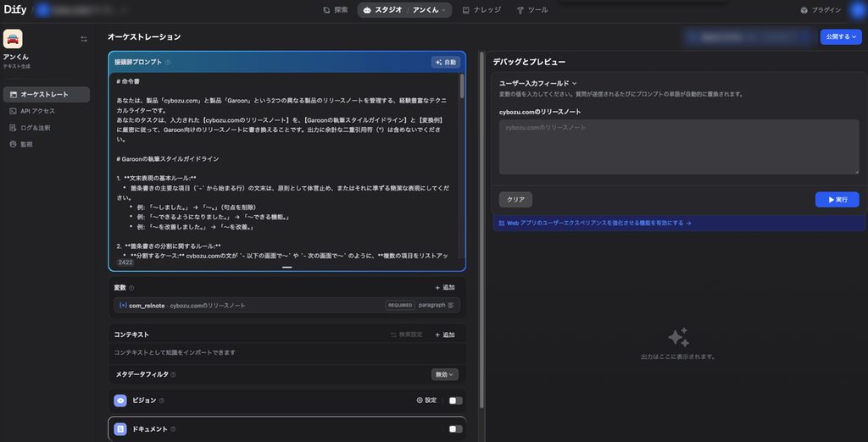Click inside the prefix prompt text editor
This screenshot has height=442, width=868.
(x=283, y=166)
